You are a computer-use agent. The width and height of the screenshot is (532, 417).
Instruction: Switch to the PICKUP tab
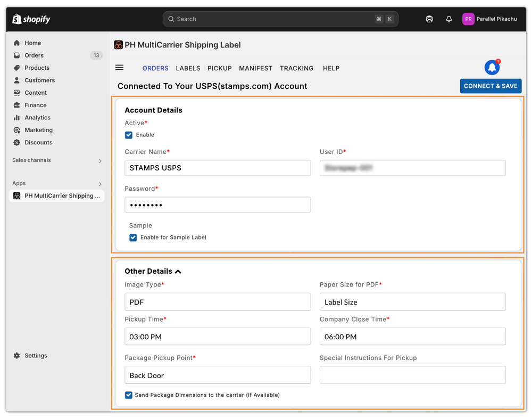220,68
